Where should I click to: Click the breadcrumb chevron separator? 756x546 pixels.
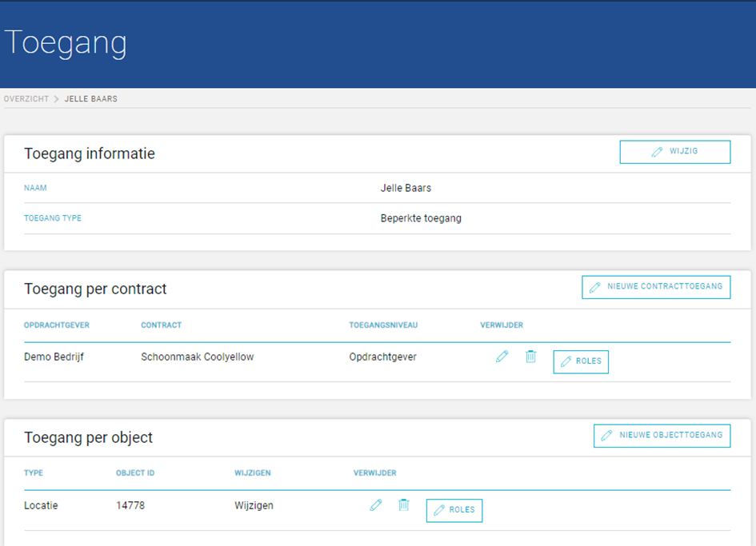[x=57, y=99]
